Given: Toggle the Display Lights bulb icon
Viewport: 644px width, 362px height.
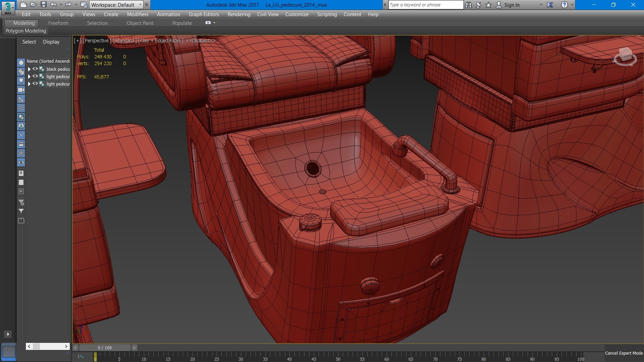Looking at the screenshot, I should [x=21, y=81].
